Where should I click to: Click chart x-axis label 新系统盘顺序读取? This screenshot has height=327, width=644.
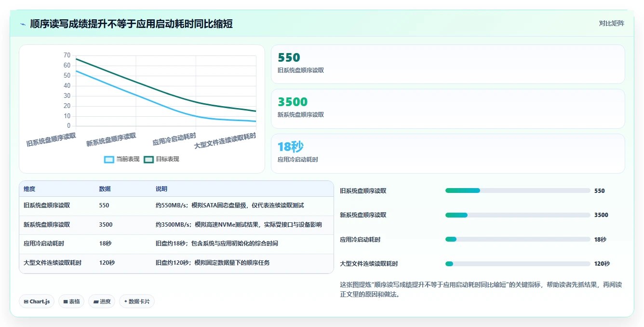click(x=111, y=139)
